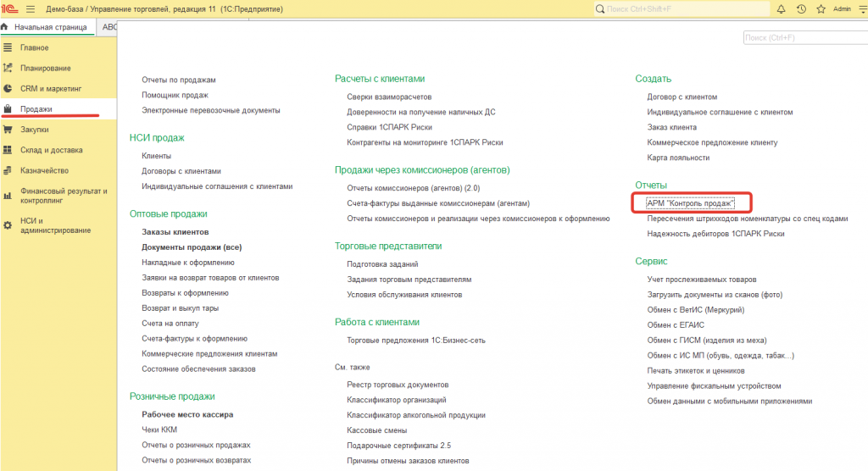Open Реестр торговых документов
This screenshot has height=471, width=868.
click(x=398, y=385)
